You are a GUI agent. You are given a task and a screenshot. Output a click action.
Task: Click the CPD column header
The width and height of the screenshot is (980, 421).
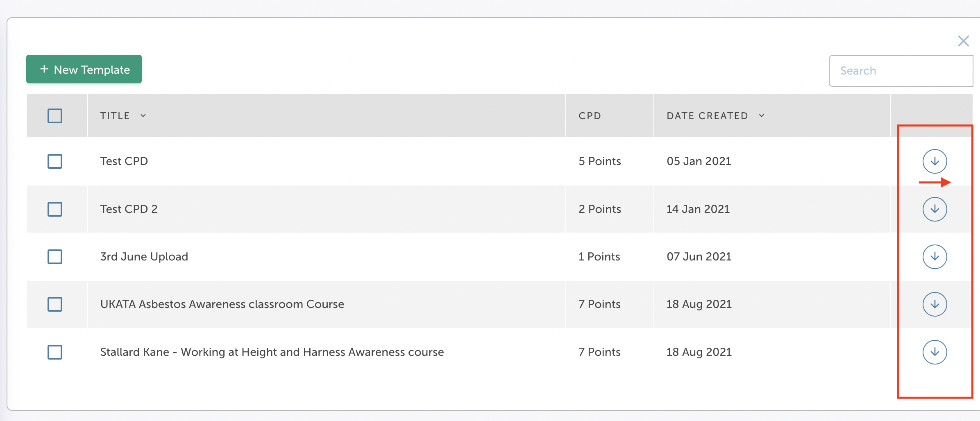(x=590, y=116)
